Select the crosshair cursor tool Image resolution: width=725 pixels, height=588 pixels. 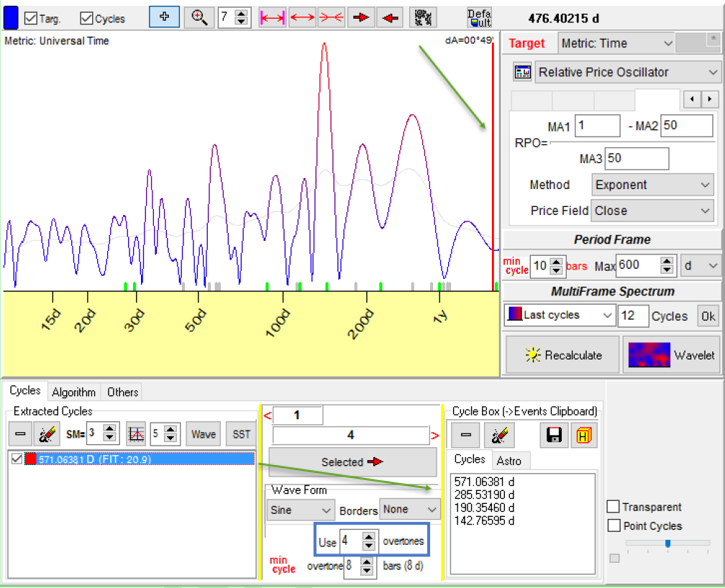click(x=164, y=17)
